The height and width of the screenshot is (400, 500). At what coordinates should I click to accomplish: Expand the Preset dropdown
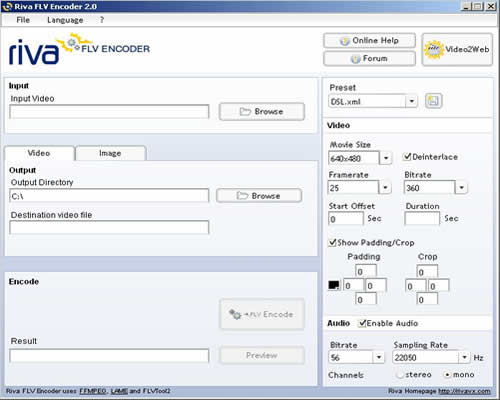[412, 101]
